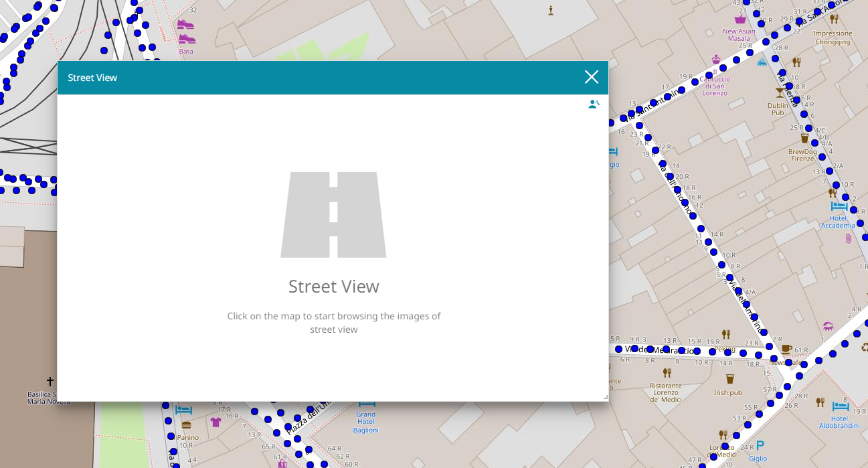
Task: Click Il Cantuccio di San Lorenzo cupcake icon
Action: click(716, 60)
